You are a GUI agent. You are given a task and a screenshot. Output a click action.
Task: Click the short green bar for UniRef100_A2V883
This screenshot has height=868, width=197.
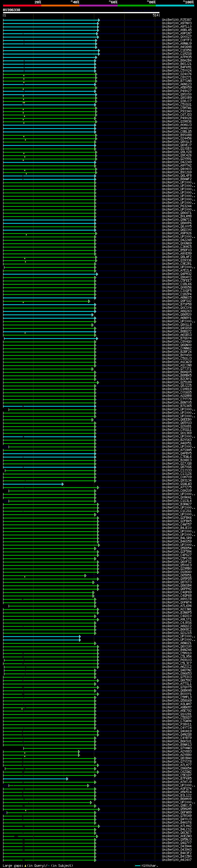(42, 752)
